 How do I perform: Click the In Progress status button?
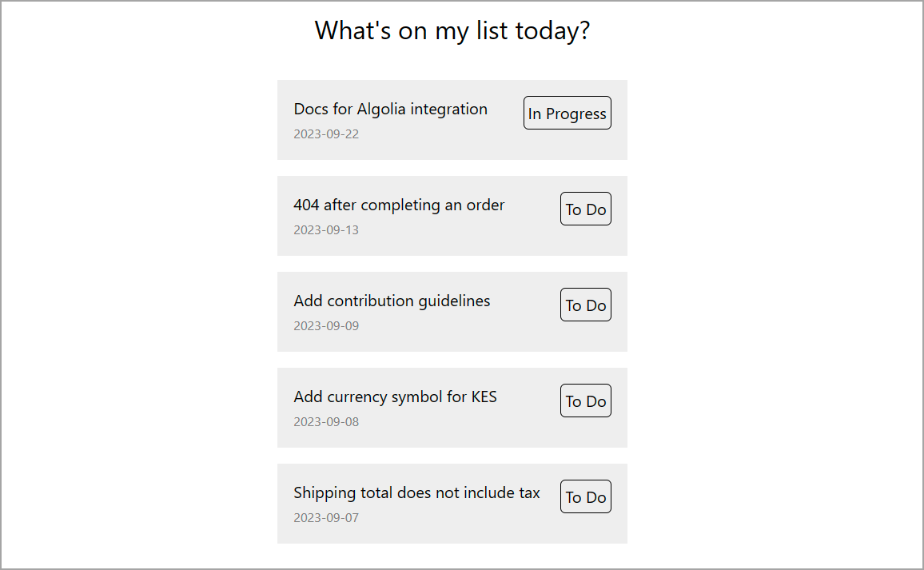click(x=567, y=113)
